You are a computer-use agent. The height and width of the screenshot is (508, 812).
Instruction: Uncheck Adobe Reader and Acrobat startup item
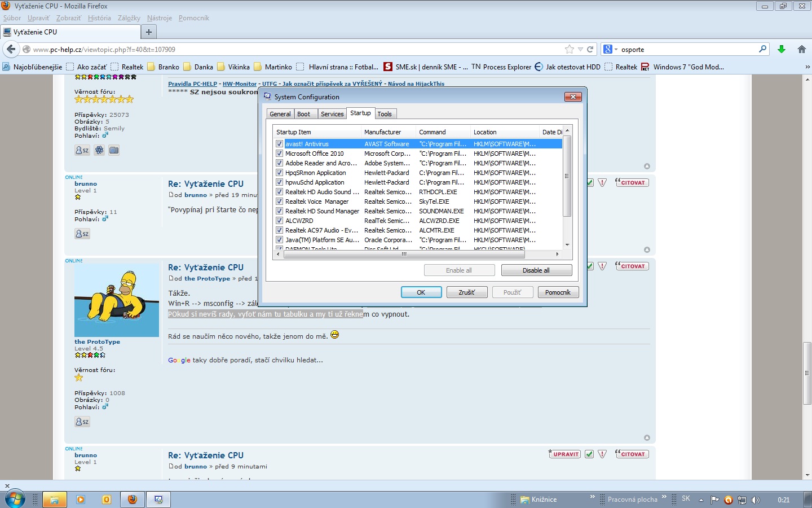click(279, 163)
